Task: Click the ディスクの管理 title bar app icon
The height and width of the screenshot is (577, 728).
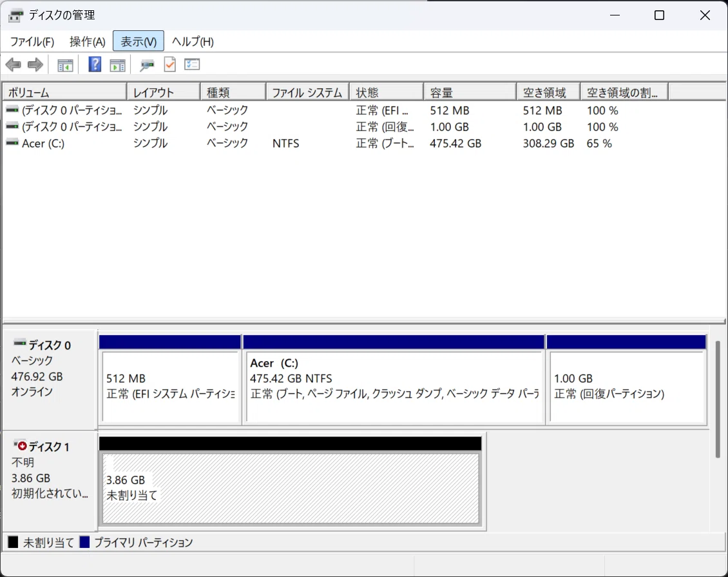Action: pos(15,15)
